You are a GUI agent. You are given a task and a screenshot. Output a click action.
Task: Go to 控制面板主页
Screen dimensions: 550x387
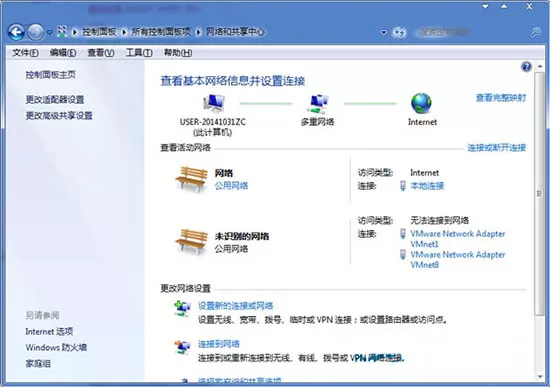[51, 74]
